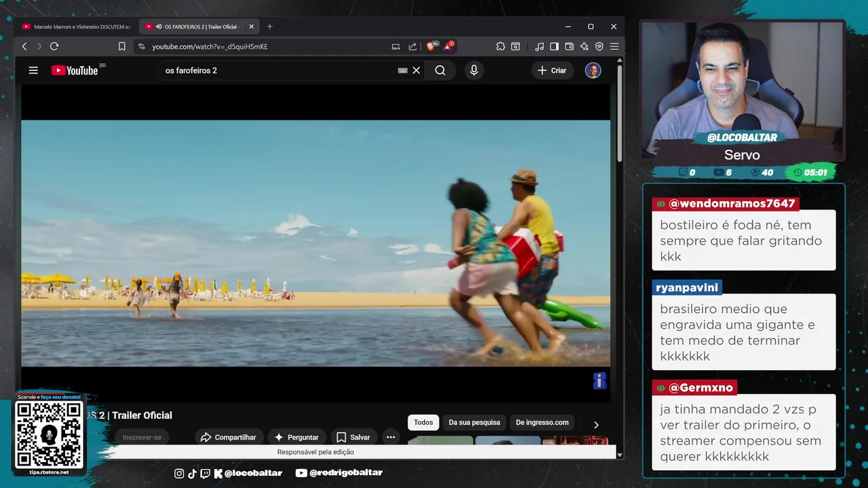The height and width of the screenshot is (488, 868).
Task: Reload the YouTube page
Action: point(54,46)
